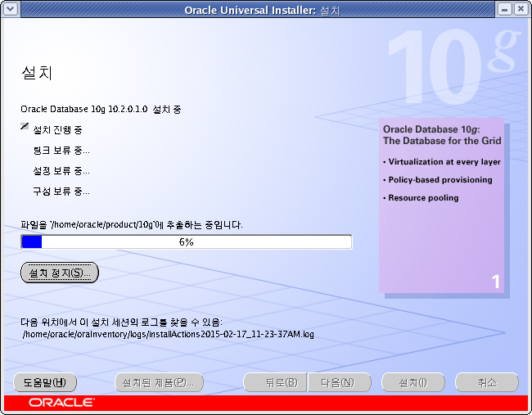
Task: Click Policy-based provisioning bullet
Action: point(438,180)
